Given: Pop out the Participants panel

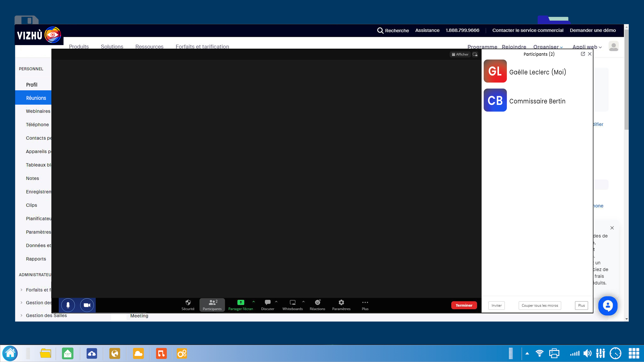Looking at the screenshot, I should point(583,54).
